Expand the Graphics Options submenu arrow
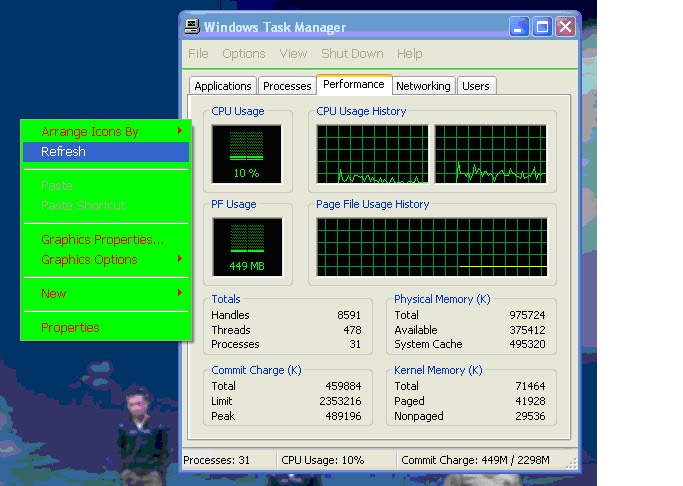Screen dimensions: 683x486 (x=179, y=259)
